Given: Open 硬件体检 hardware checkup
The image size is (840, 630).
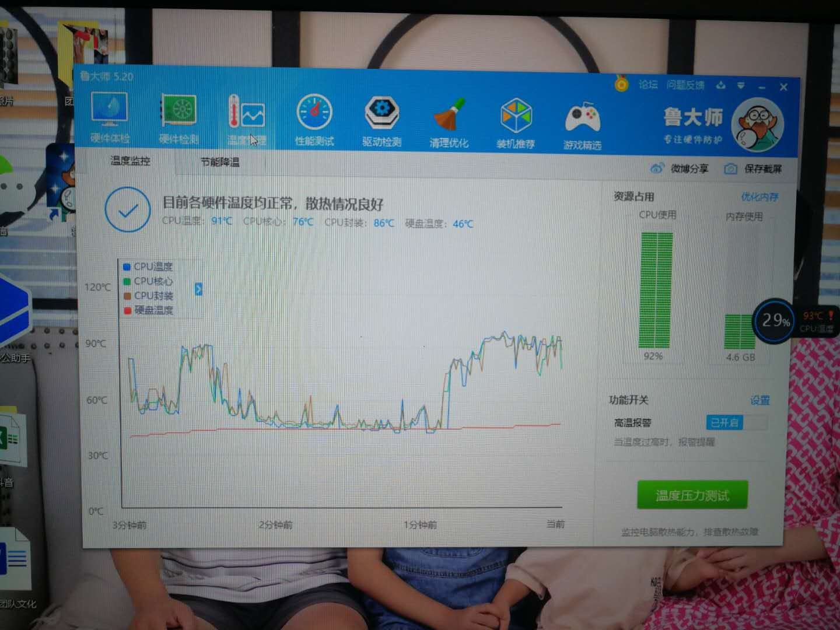Looking at the screenshot, I should (x=110, y=118).
